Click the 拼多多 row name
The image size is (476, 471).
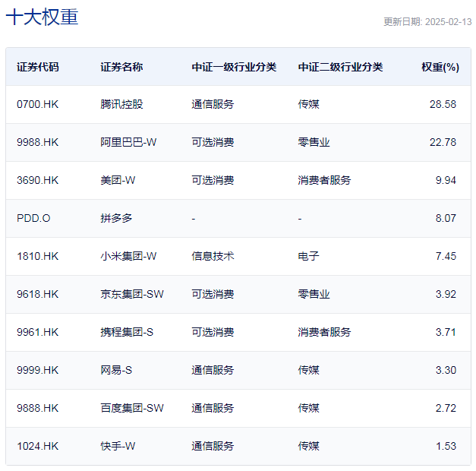(116, 218)
